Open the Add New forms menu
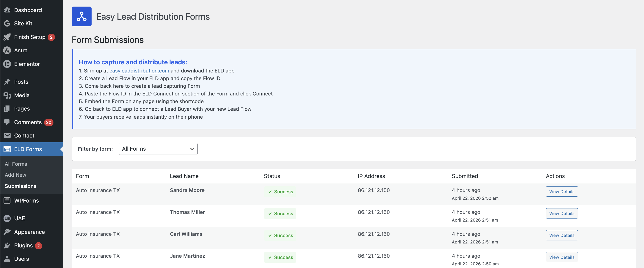Viewport: 644px width, 268px height. pyautogui.click(x=15, y=175)
